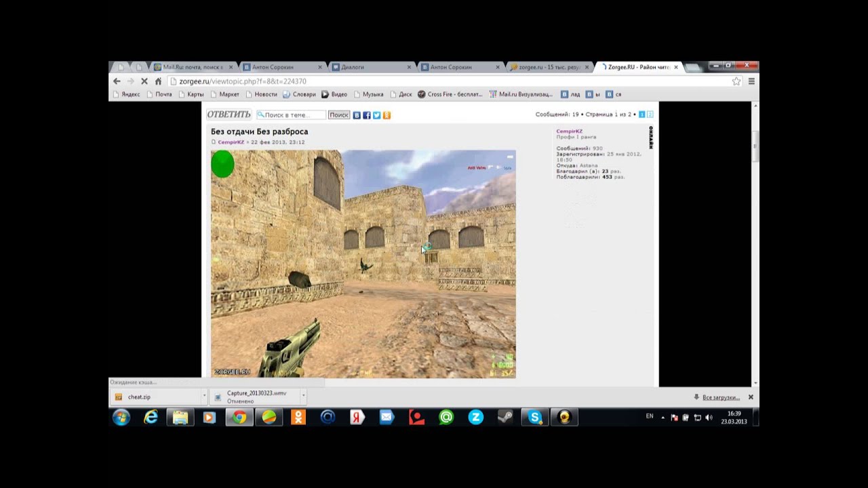Open the Capture_20130323.wmv download item
This screenshot has width=868, height=488.
(255, 397)
